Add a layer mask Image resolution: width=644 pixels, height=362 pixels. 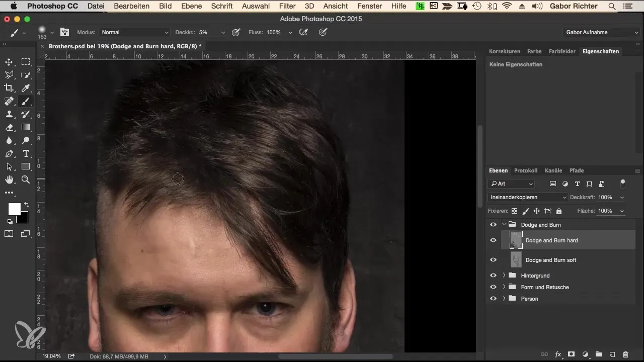[x=572, y=354]
